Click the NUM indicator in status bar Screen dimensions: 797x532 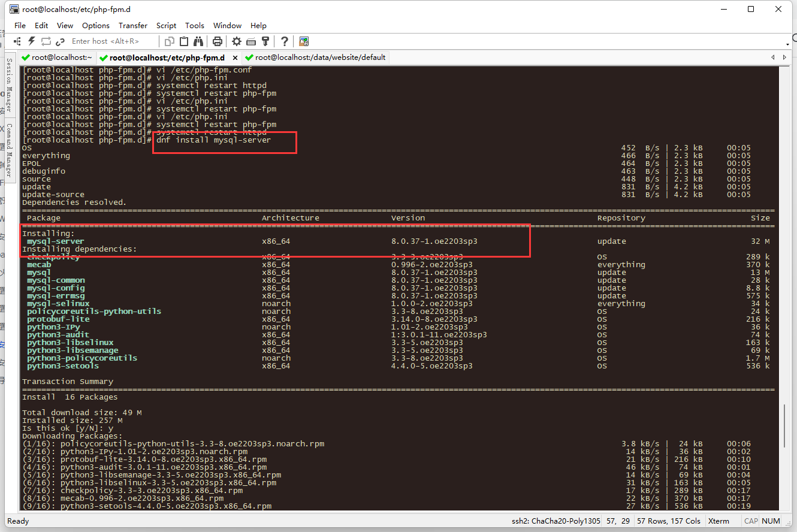(771, 521)
